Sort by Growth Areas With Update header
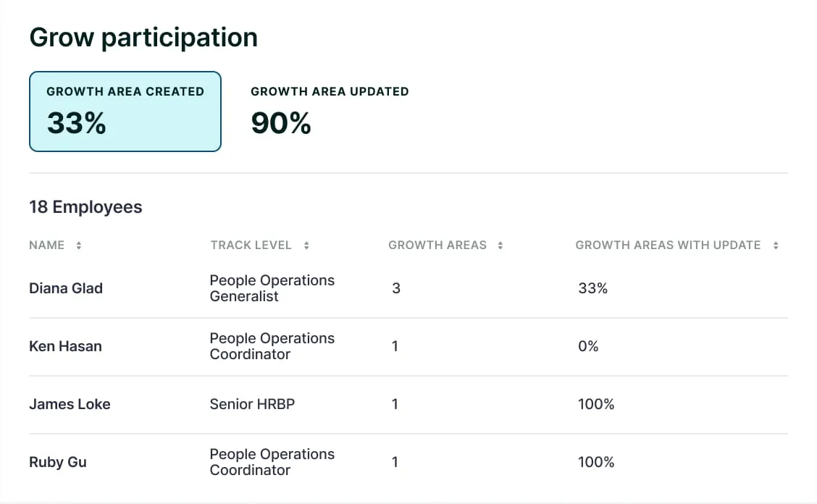The image size is (817, 504). [668, 245]
